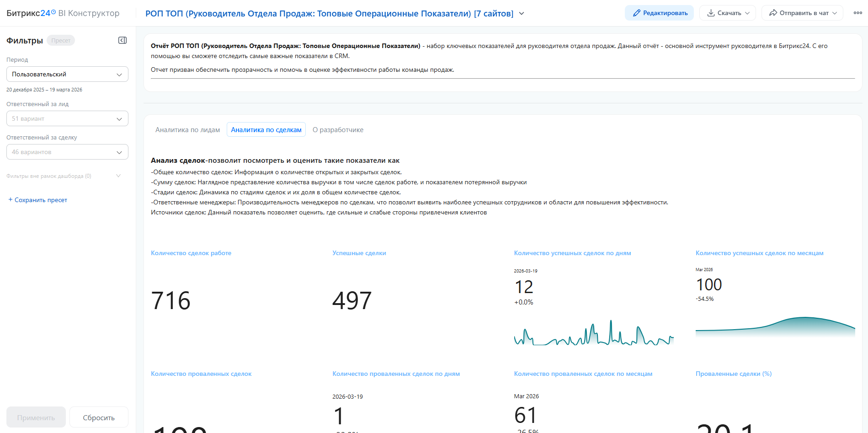868x433 pixels.
Task: Click the pencil icon in Редактировать button
Action: click(636, 13)
